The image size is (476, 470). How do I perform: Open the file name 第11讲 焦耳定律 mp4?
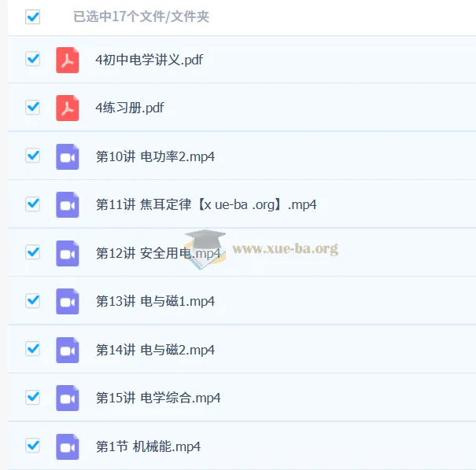pos(206,204)
